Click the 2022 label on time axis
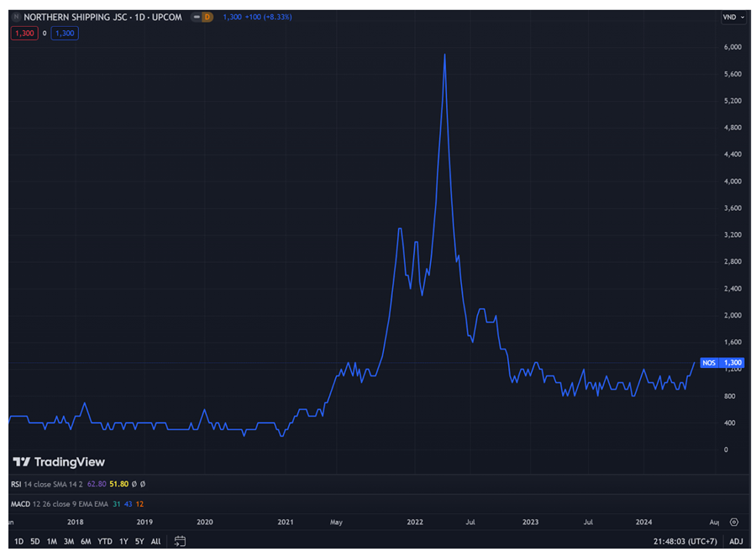This screenshot has width=756, height=557. (415, 523)
